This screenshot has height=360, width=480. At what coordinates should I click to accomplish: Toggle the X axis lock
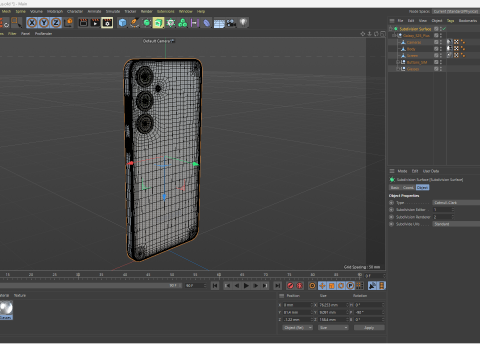coord(32,23)
